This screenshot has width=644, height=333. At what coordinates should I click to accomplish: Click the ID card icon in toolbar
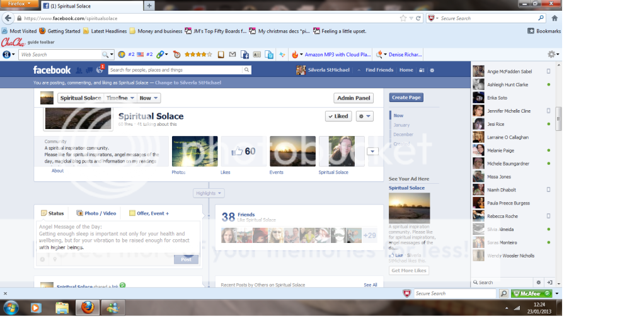coord(256,54)
